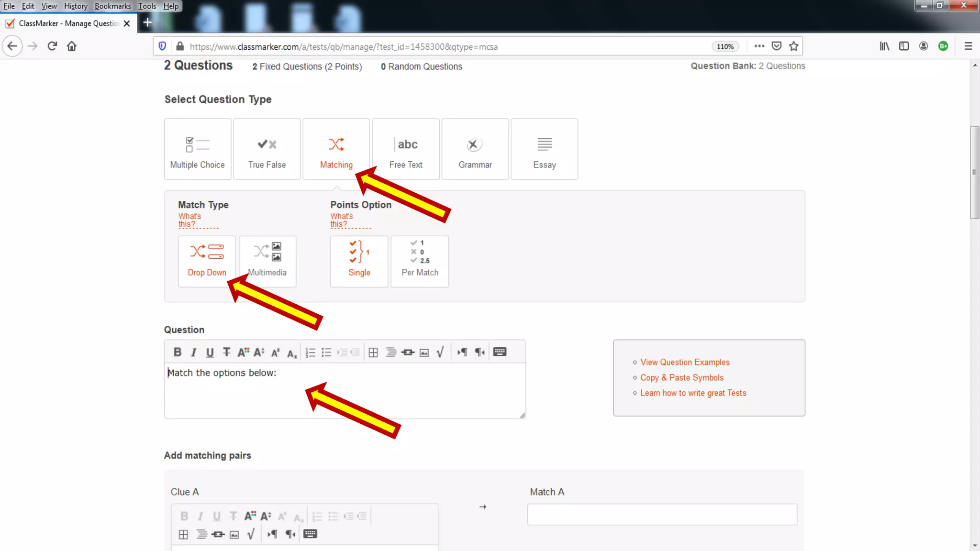Screen dimensions: 980x551
Task: Open the Firefox hamburger application menu
Action: point(968,46)
